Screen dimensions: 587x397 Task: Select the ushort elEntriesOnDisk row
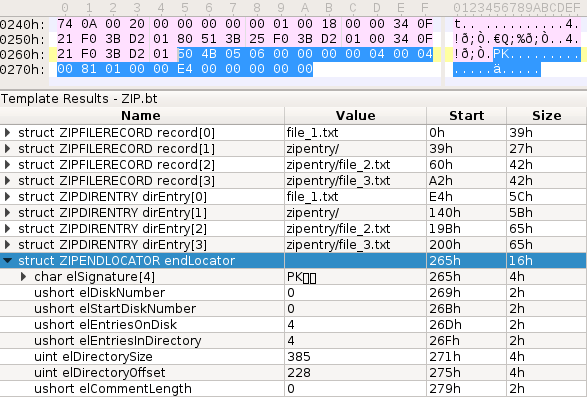tap(293, 325)
